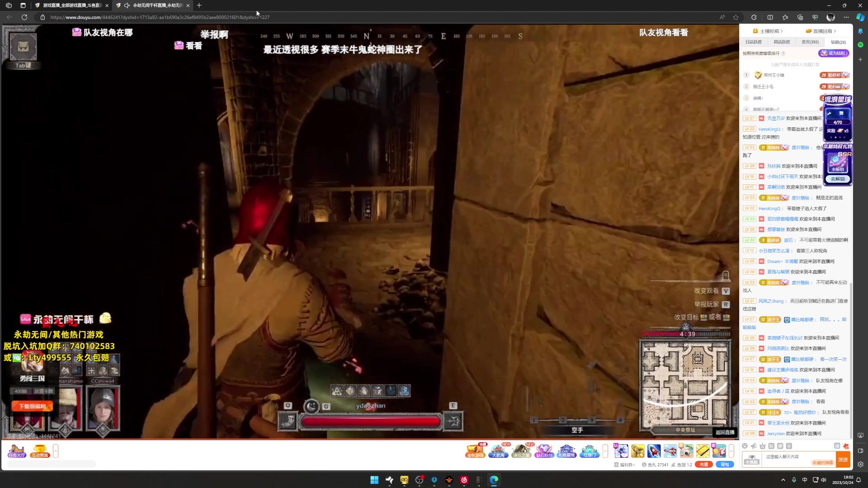Image resolution: width=868 pixels, height=488 pixels.
Task: Click the chat text input field
Action: click(798, 460)
